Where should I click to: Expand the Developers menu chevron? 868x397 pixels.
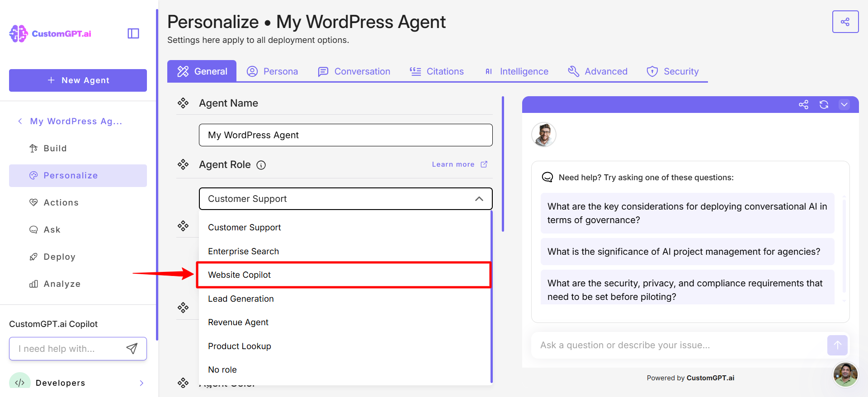point(142,383)
